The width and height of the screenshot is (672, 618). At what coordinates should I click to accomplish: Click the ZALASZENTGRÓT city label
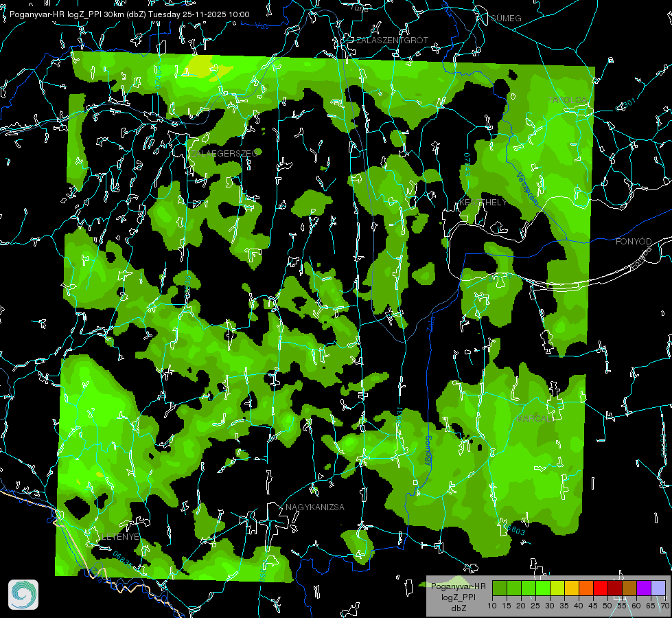tap(393, 41)
